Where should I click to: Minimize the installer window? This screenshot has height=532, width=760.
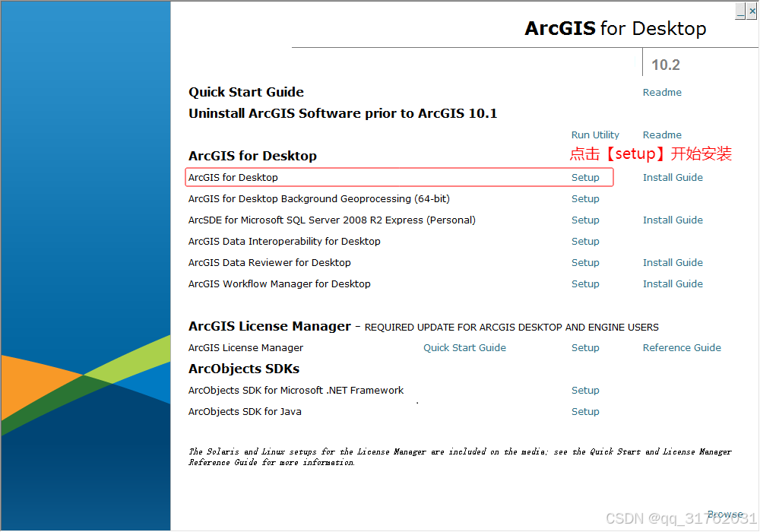(740, 11)
